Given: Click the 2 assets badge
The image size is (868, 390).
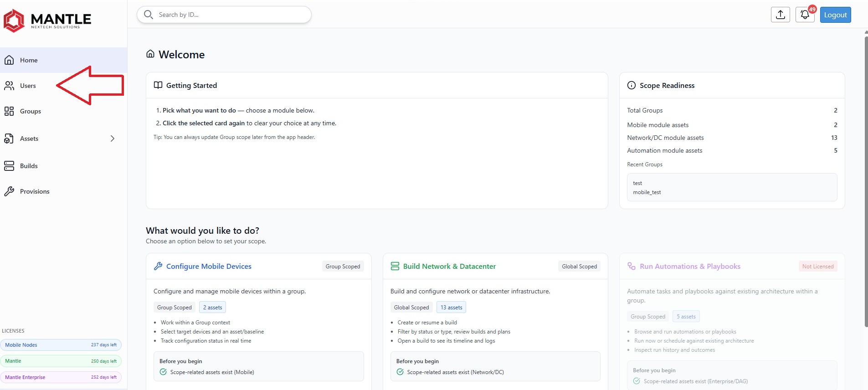Looking at the screenshot, I should click(212, 307).
